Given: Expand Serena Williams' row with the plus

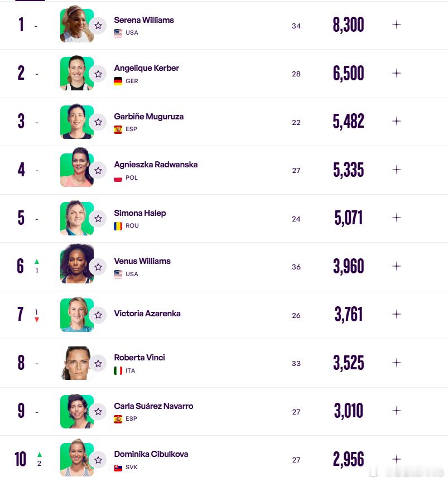Looking at the screenshot, I should tap(397, 25).
